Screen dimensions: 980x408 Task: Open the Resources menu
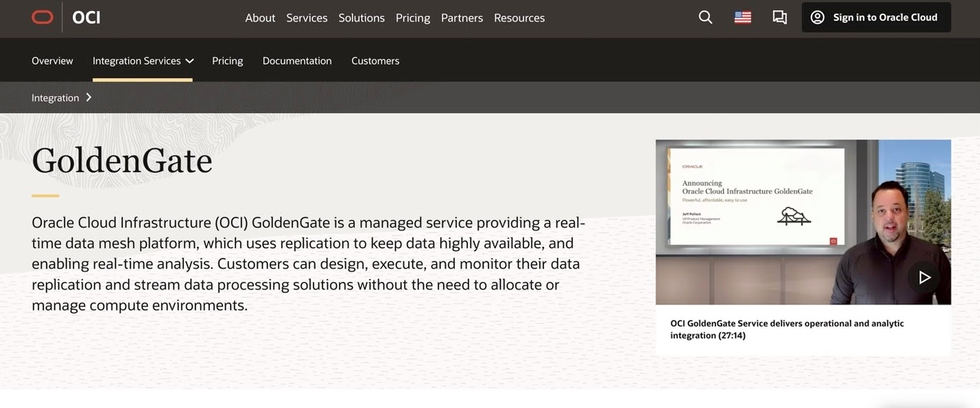click(x=520, y=17)
